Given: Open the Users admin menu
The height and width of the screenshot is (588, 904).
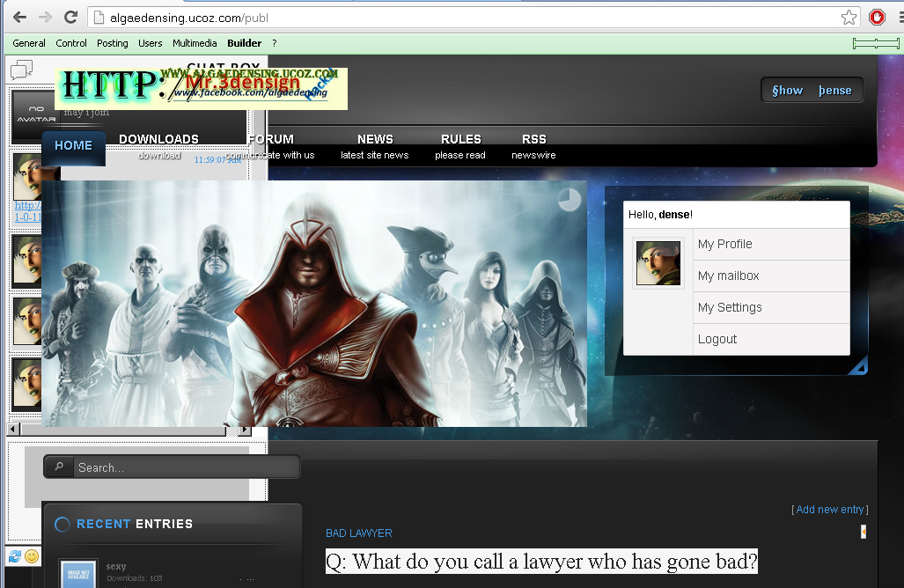Looking at the screenshot, I should click(150, 43).
